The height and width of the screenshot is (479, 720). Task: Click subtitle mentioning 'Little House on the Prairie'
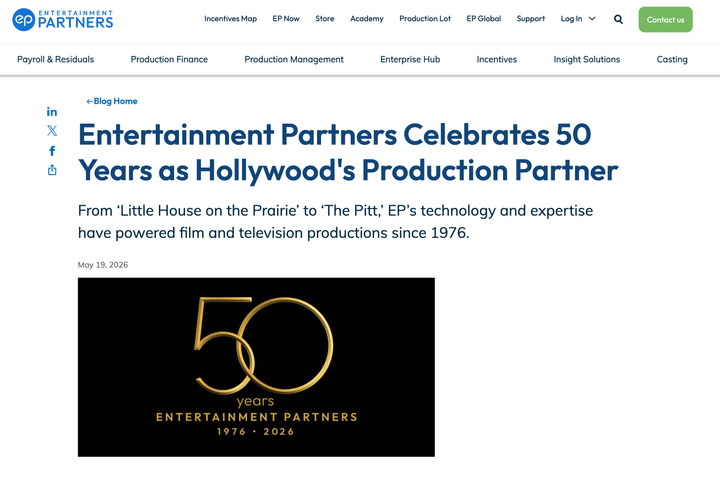click(x=335, y=221)
